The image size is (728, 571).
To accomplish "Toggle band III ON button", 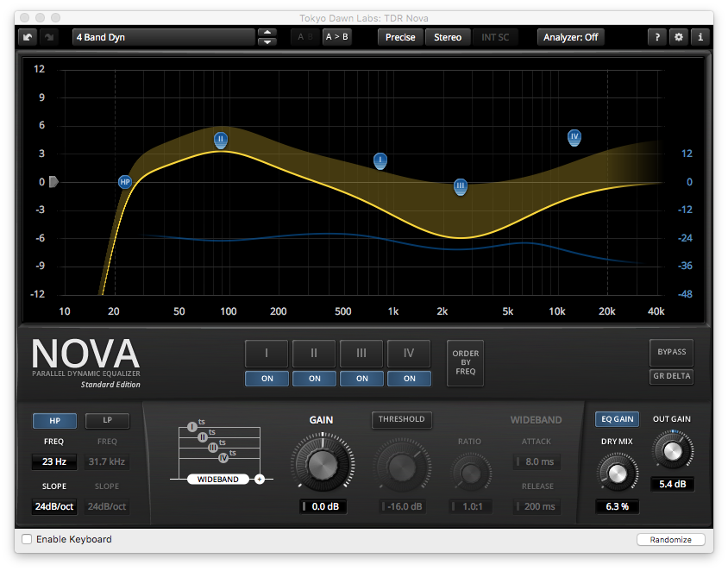I will click(361, 379).
